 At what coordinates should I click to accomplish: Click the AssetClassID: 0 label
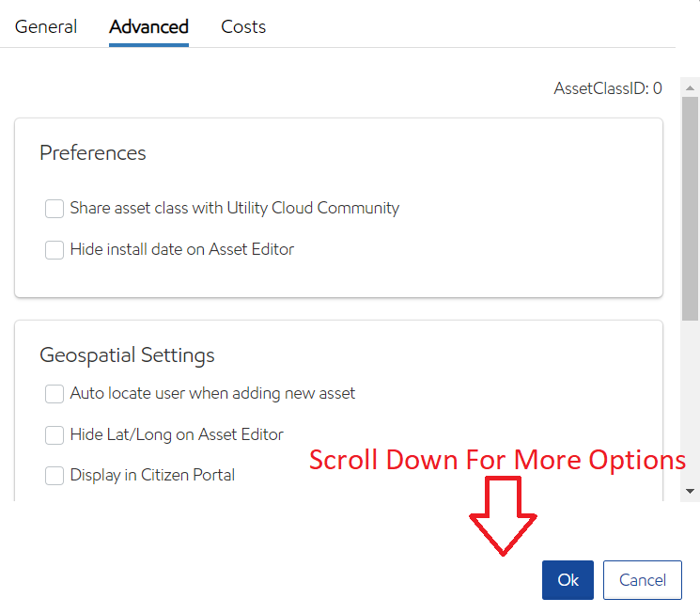607,88
